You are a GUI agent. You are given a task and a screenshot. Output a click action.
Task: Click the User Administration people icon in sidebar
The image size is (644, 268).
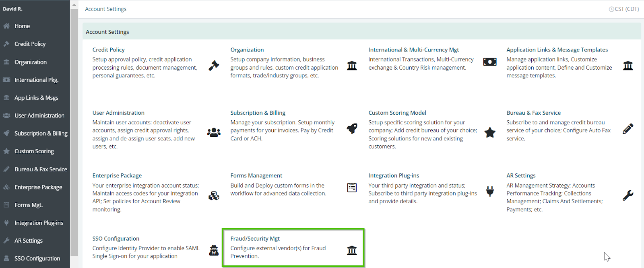(x=6, y=115)
